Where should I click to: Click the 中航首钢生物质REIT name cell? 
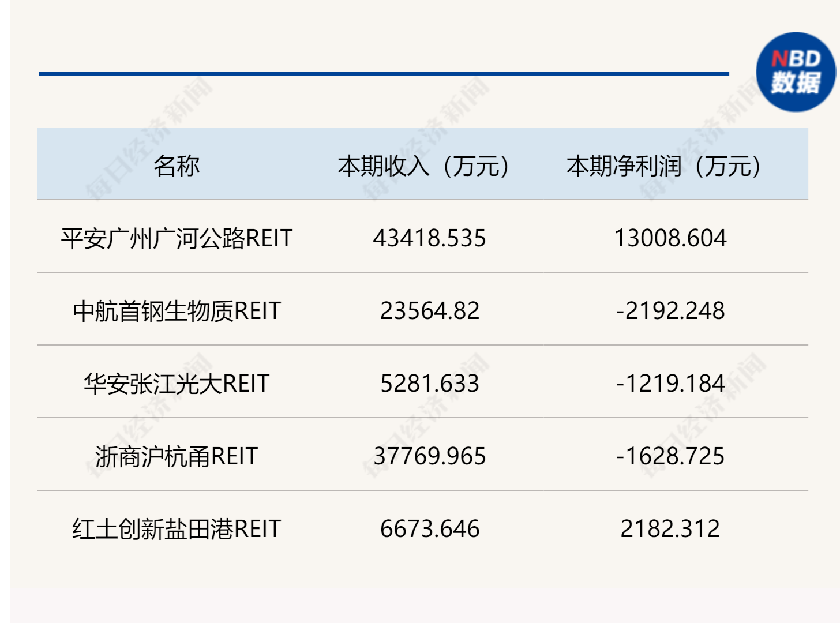point(177,311)
